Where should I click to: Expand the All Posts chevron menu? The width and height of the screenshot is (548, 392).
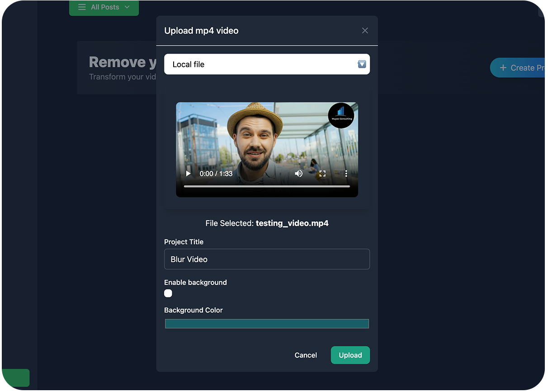point(127,7)
